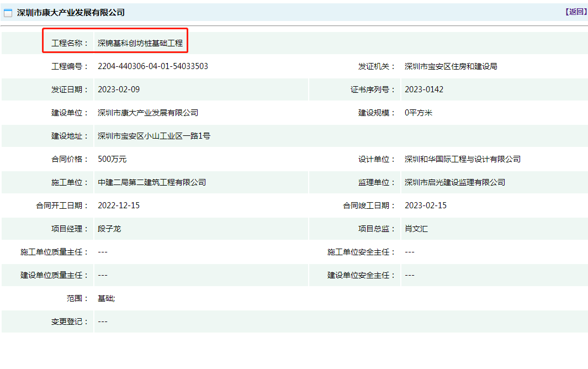Click the scope value 基础;
This screenshot has height=369, width=588.
click(107, 298)
